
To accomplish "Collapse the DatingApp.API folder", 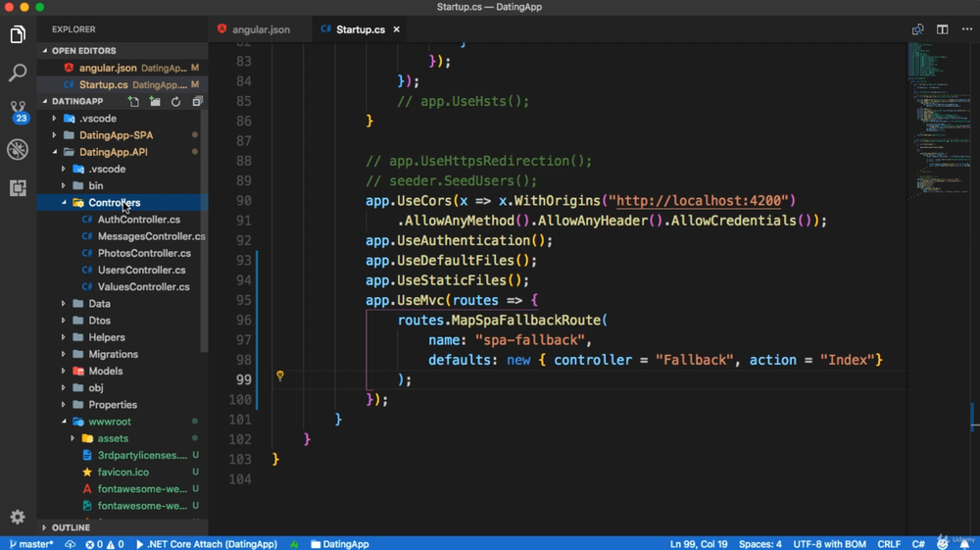I will coord(113,152).
